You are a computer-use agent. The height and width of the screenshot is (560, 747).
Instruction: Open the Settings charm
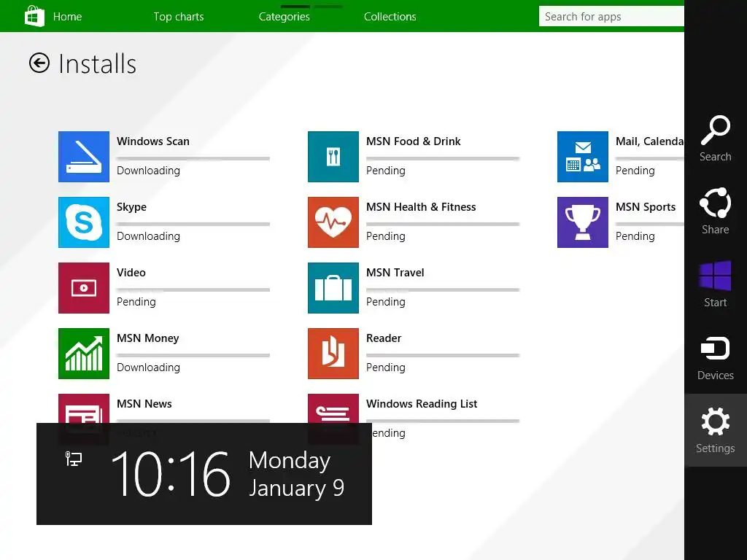(715, 430)
